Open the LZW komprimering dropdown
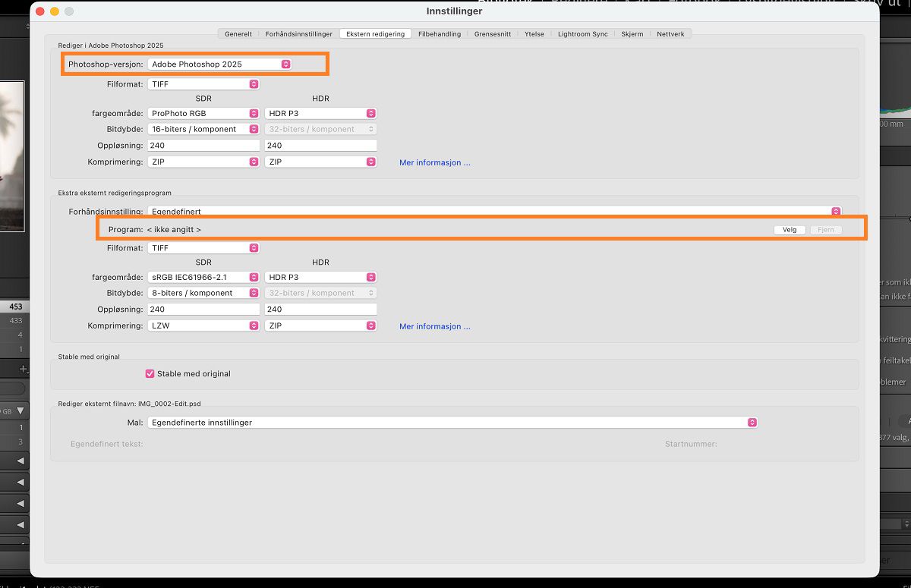Viewport: 911px width, 588px height. pos(252,325)
